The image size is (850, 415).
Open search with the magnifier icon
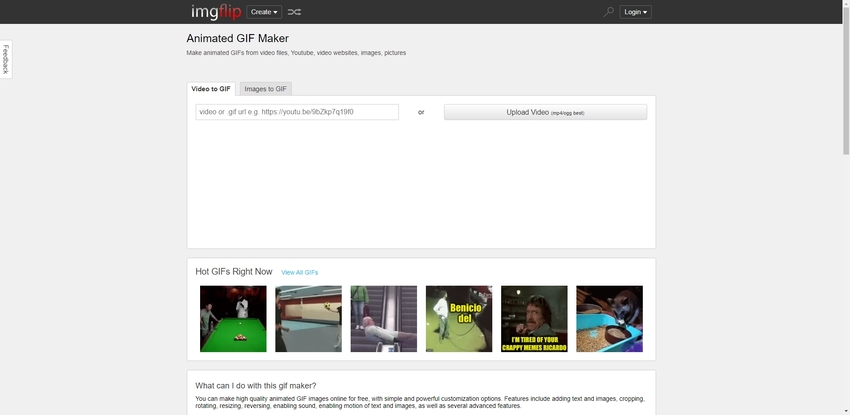click(608, 12)
